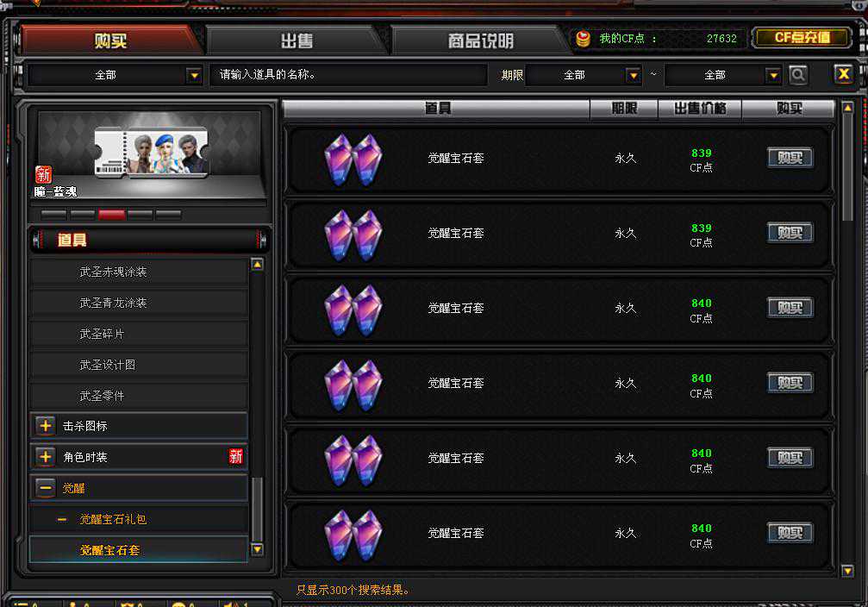
Task: Click the CF点充值 recharge button
Action: pyautogui.click(x=802, y=38)
